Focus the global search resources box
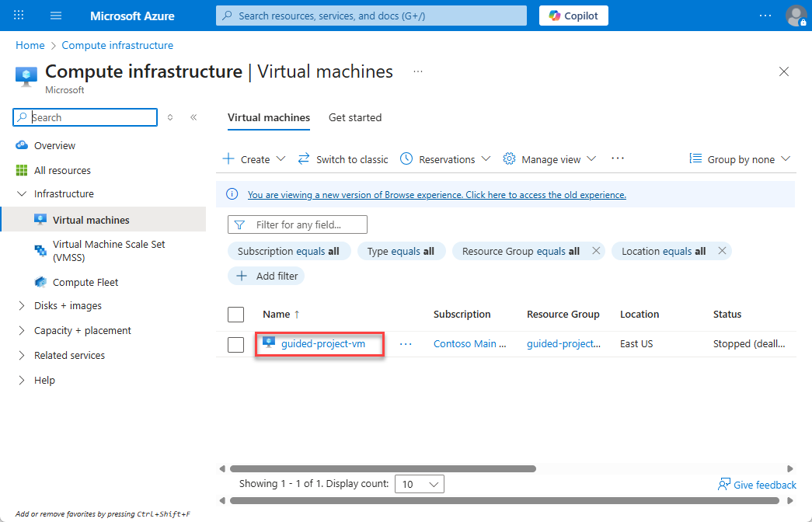Image resolution: width=812 pixels, height=522 pixels. tap(371, 16)
